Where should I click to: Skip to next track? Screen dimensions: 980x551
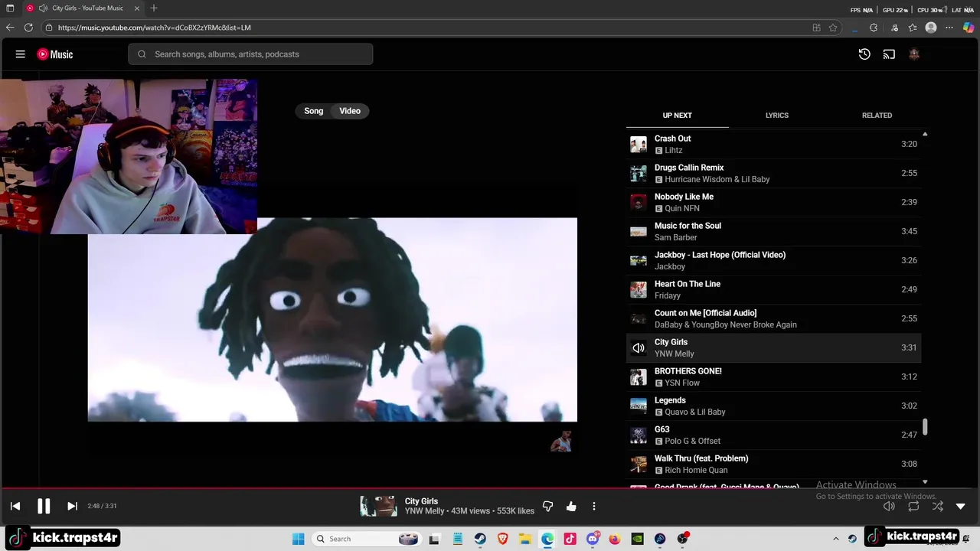(72, 506)
